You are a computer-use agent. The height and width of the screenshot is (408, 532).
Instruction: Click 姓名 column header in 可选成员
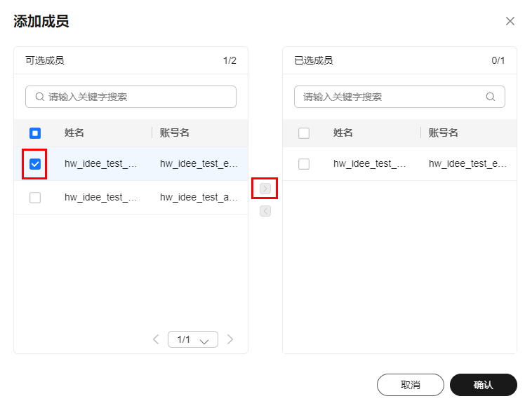74,132
